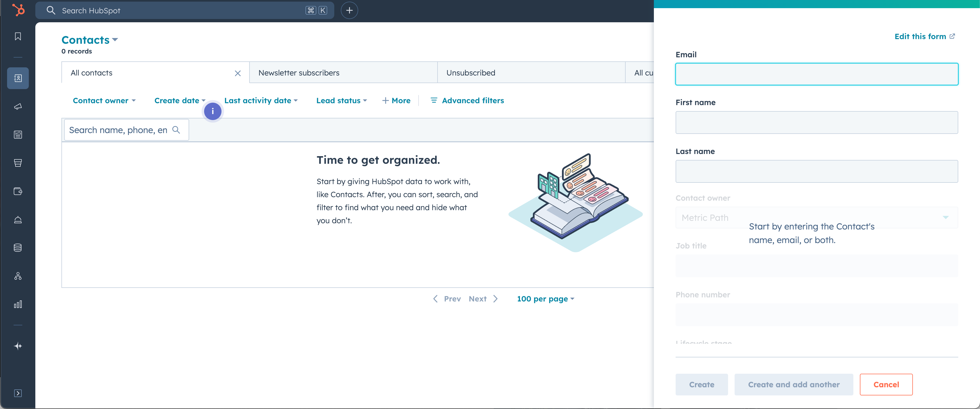This screenshot has width=980, height=409.
Task: Open the Commerce storefront sidebar icon
Action: (18, 163)
